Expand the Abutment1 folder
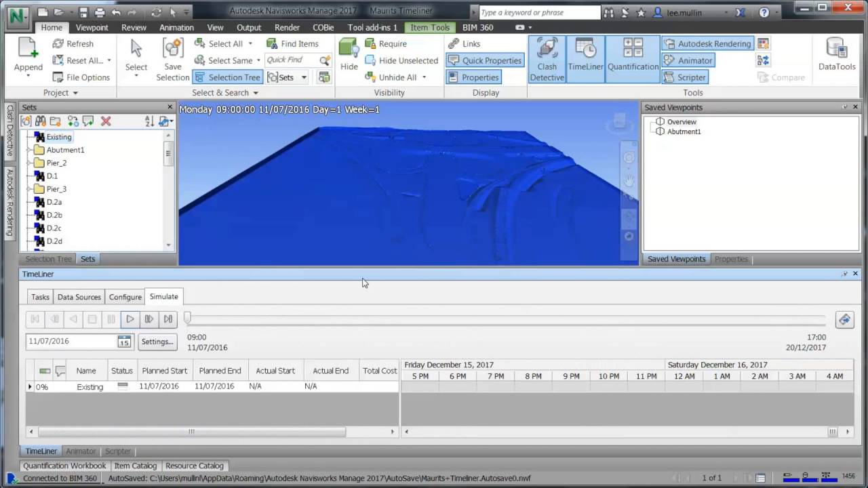 tap(29, 150)
